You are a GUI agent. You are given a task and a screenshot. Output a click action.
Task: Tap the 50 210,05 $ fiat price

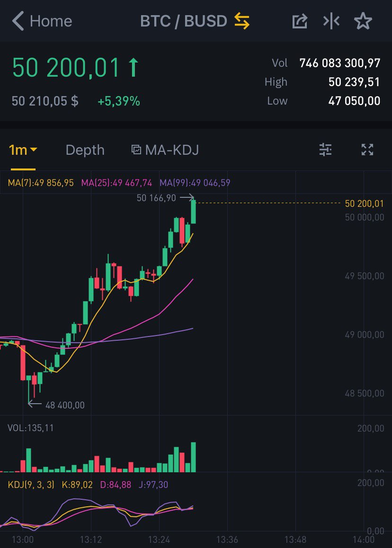45,101
